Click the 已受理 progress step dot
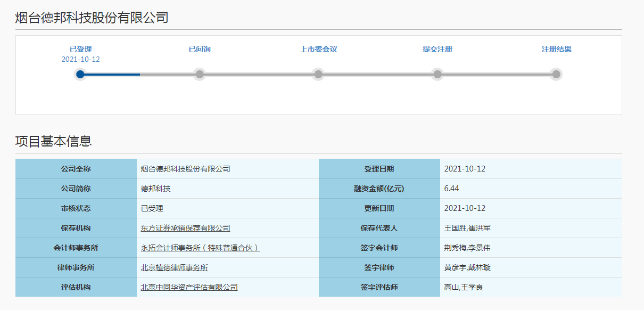Viewport: 644px width, 310px height. pyautogui.click(x=80, y=74)
